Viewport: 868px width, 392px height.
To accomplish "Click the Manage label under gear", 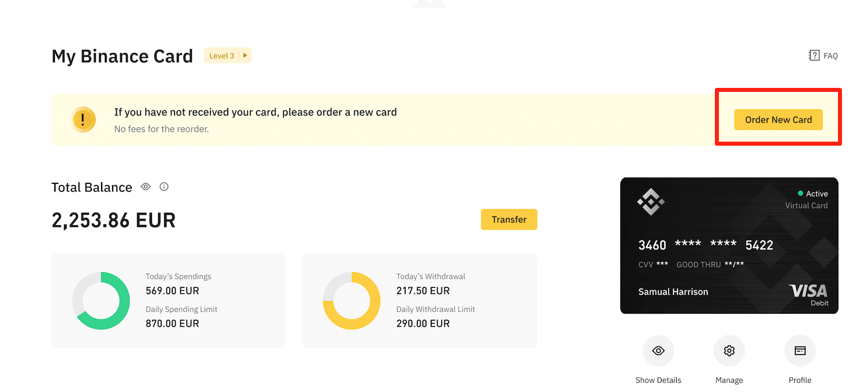I will point(729,380).
